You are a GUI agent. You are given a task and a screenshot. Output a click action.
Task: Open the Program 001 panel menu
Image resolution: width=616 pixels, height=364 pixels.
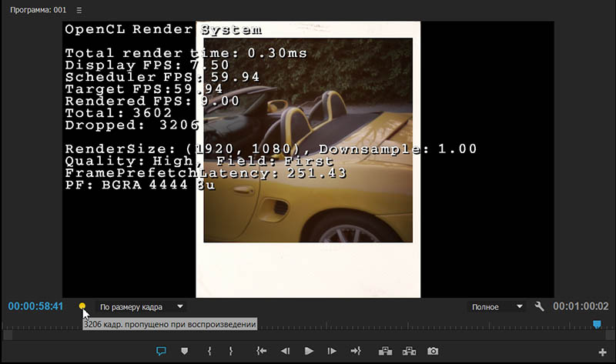pyautogui.click(x=79, y=10)
